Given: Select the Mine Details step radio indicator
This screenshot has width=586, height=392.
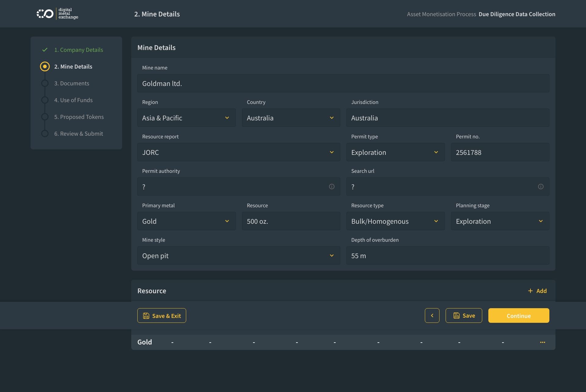Looking at the screenshot, I should (45, 66).
